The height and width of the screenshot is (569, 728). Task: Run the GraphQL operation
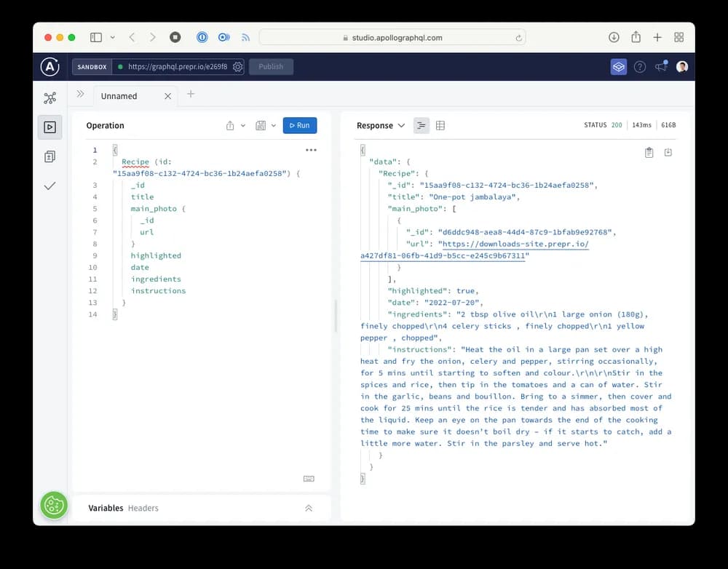[x=300, y=125]
